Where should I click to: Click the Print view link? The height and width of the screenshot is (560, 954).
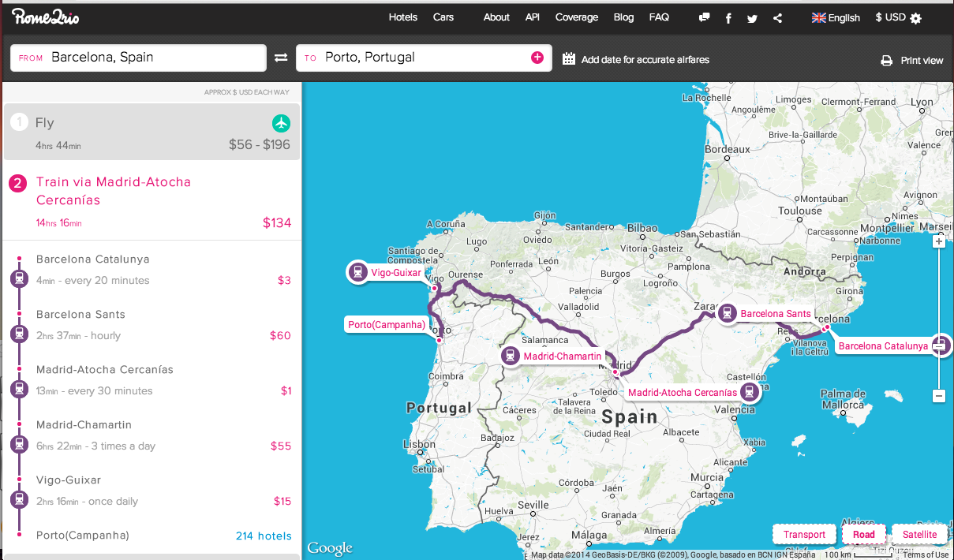[922, 61]
